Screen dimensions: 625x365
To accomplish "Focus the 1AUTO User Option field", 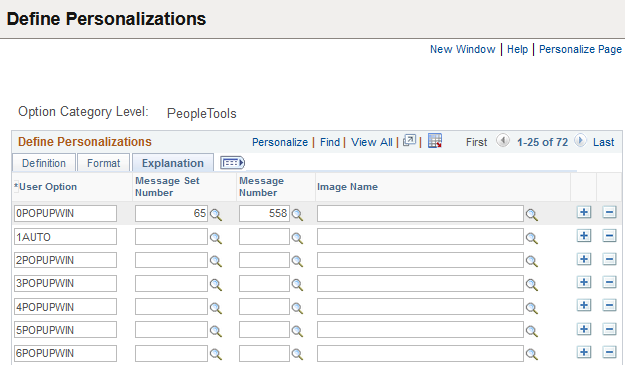I will click(x=65, y=237).
